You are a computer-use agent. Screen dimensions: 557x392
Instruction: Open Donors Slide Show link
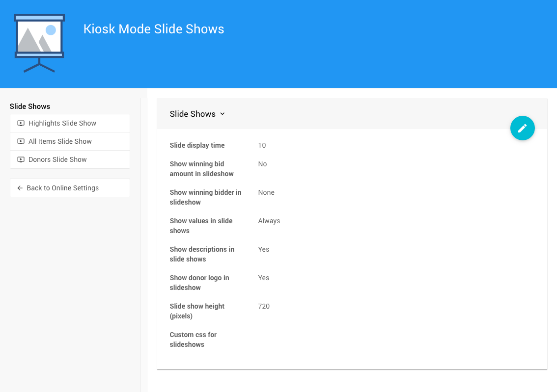(57, 159)
